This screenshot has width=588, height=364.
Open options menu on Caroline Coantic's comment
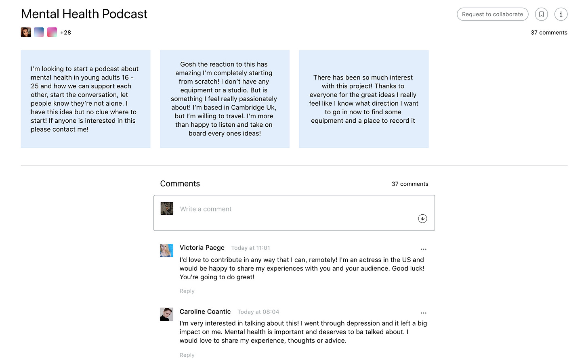423,313
